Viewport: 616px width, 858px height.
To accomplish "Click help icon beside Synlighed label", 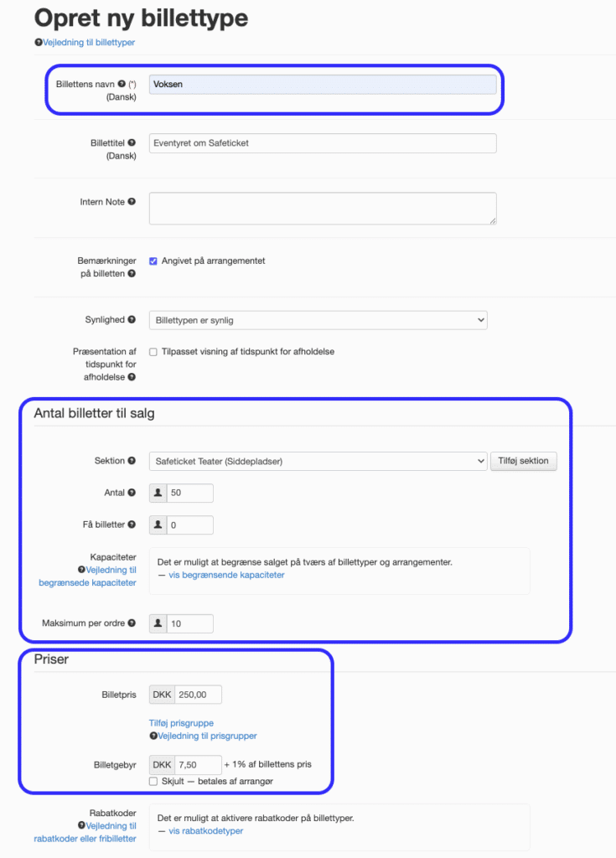I will (132, 319).
